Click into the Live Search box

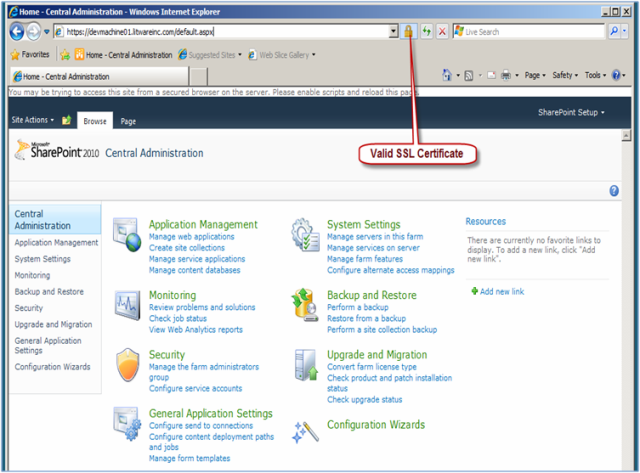(x=529, y=31)
